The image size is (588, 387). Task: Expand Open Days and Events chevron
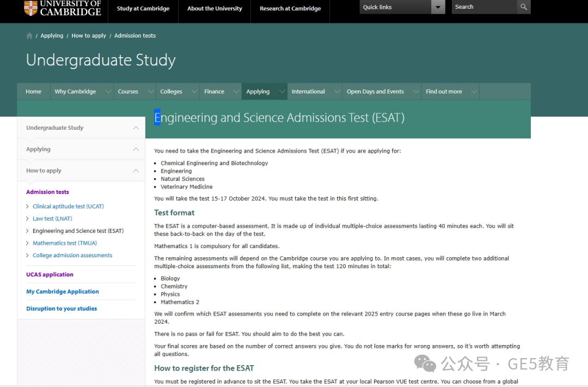[x=416, y=92]
